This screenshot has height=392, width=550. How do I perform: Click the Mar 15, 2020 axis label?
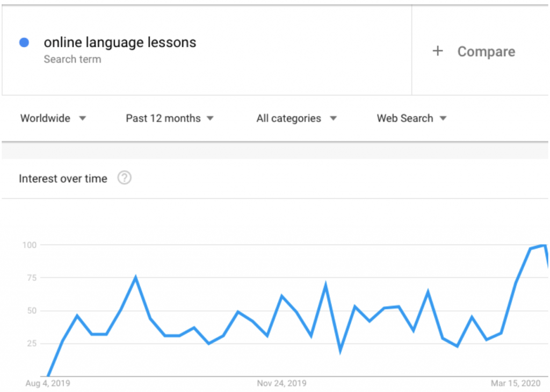coord(515,383)
